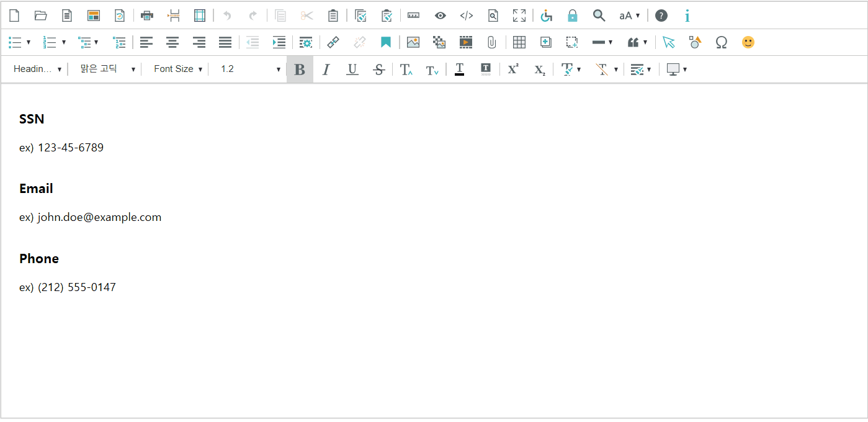Open the Font Size dropdown
Screen dimensions: 868x422
177,69
